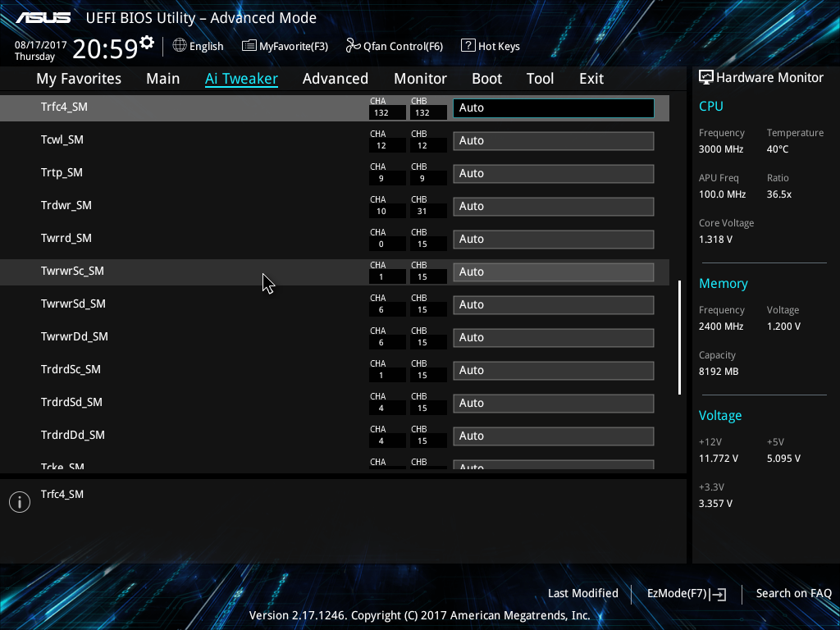Select the Trdwr_SM row label

(x=66, y=205)
